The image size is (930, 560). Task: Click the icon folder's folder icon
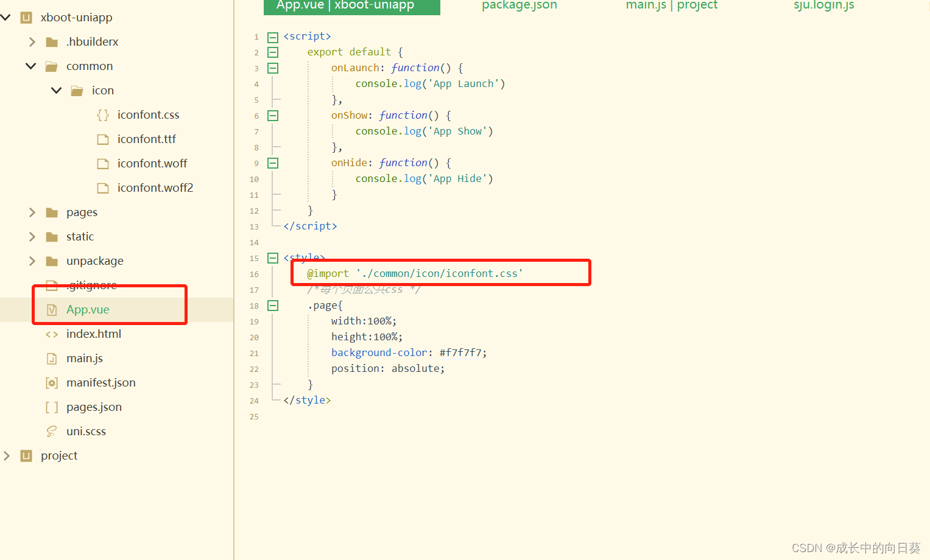pyautogui.click(x=77, y=91)
